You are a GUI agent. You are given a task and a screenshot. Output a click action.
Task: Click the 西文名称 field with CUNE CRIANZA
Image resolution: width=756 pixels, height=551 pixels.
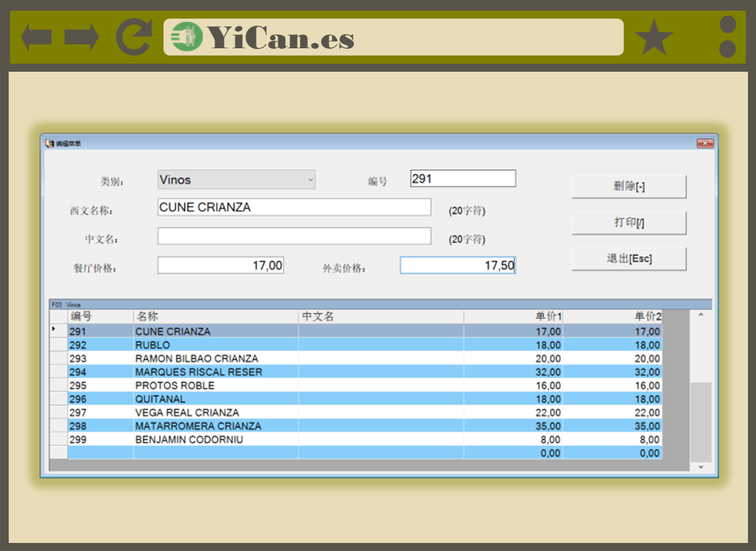pos(294,207)
